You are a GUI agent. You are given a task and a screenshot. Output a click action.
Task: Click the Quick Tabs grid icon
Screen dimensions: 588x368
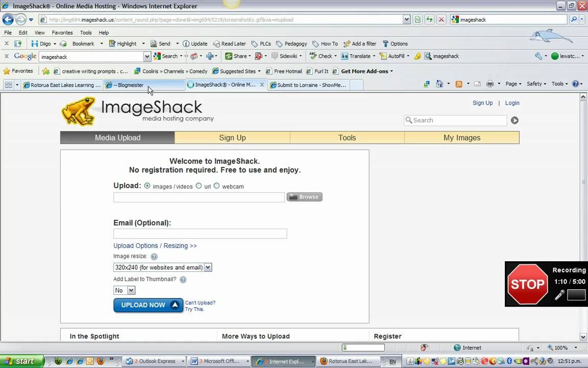coord(8,85)
